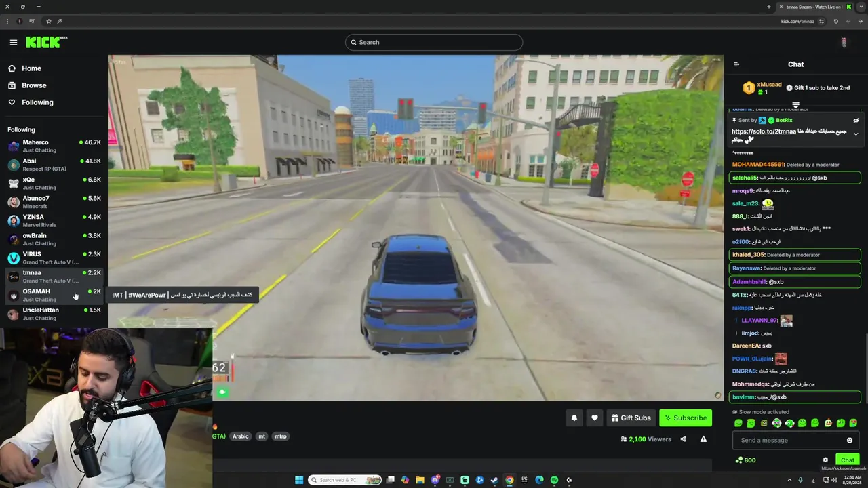Open Absi's channel in Following list
Screen dimensions: 868x488
point(54,165)
